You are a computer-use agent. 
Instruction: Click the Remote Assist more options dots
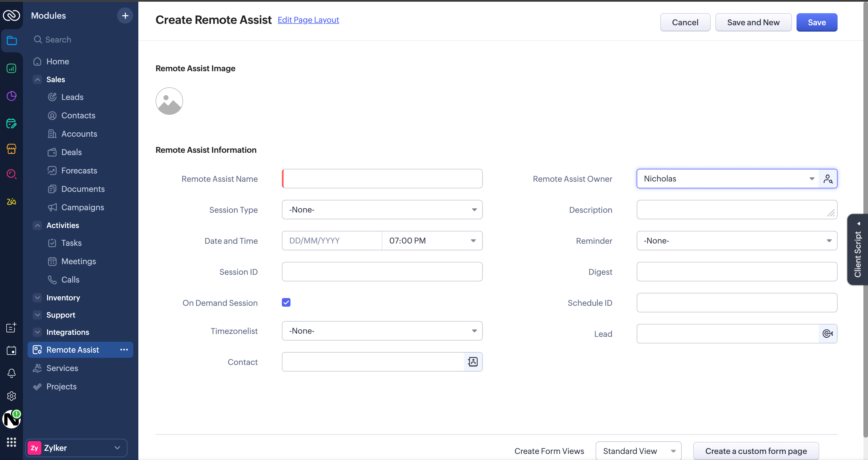click(124, 349)
